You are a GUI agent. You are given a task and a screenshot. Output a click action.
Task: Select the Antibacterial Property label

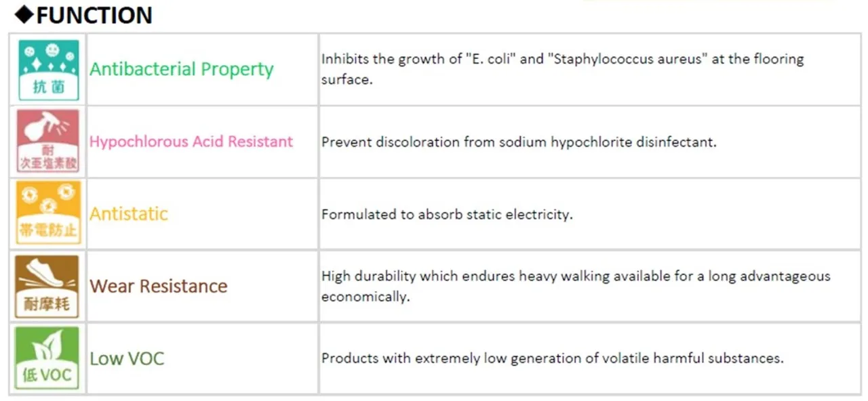(181, 69)
